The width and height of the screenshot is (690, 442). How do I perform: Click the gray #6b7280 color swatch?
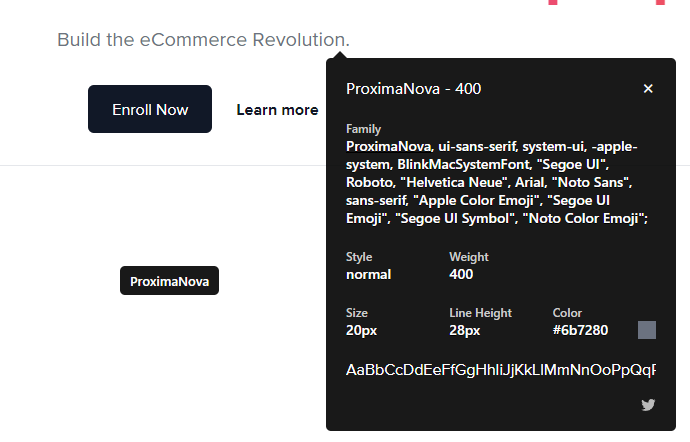[x=647, y=330]
